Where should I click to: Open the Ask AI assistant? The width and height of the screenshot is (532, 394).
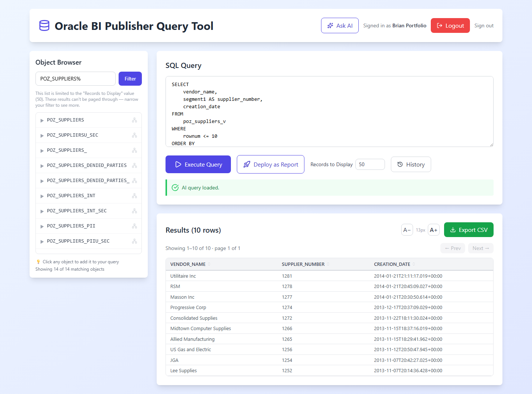point(340,25)
